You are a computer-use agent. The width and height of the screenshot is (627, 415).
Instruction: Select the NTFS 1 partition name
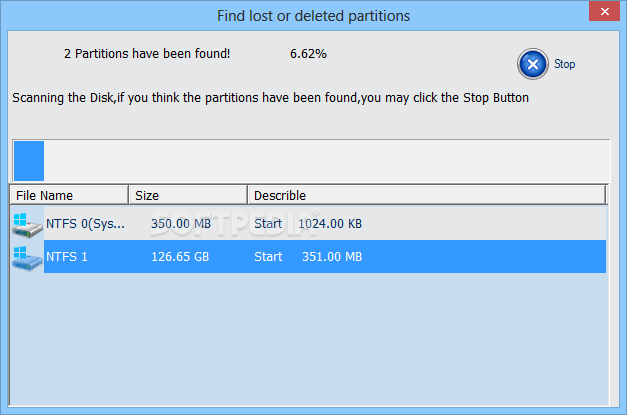67,257
